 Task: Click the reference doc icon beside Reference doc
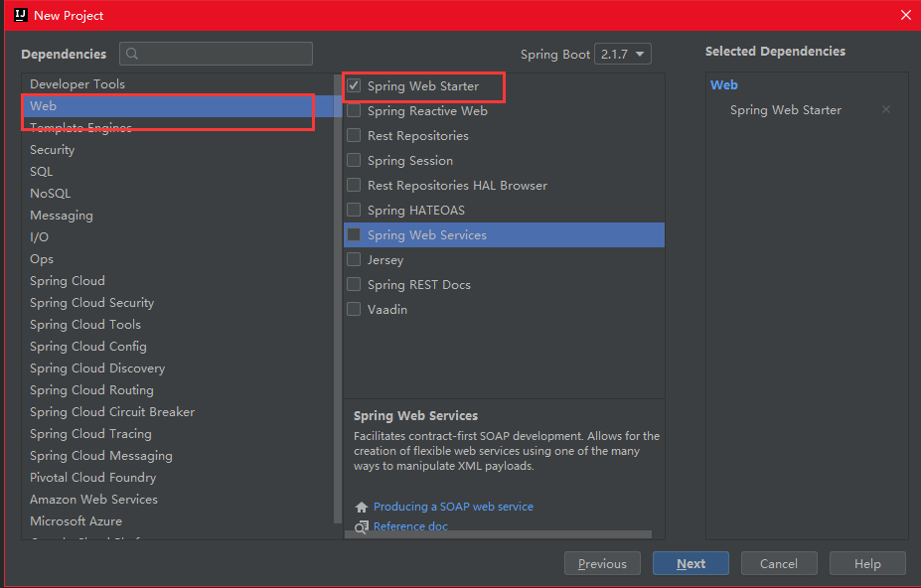click(362, 526)
